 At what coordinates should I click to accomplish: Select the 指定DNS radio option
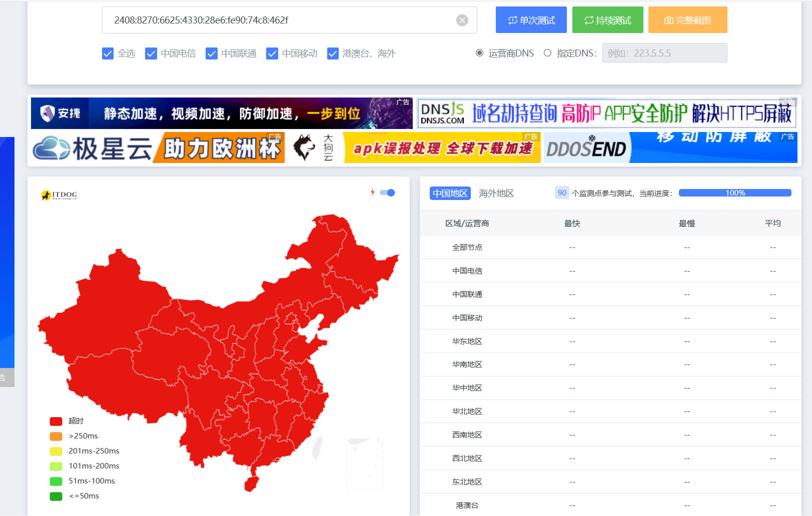coord(548,53)
